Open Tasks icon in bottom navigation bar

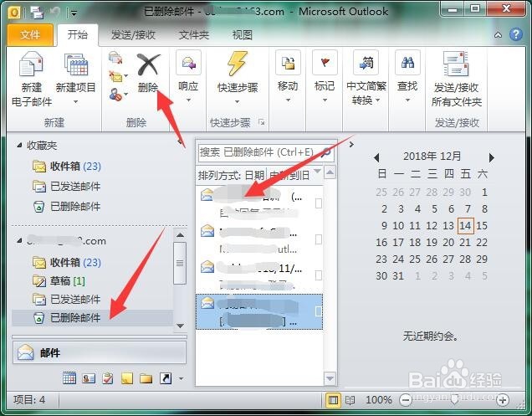point(108,378)
